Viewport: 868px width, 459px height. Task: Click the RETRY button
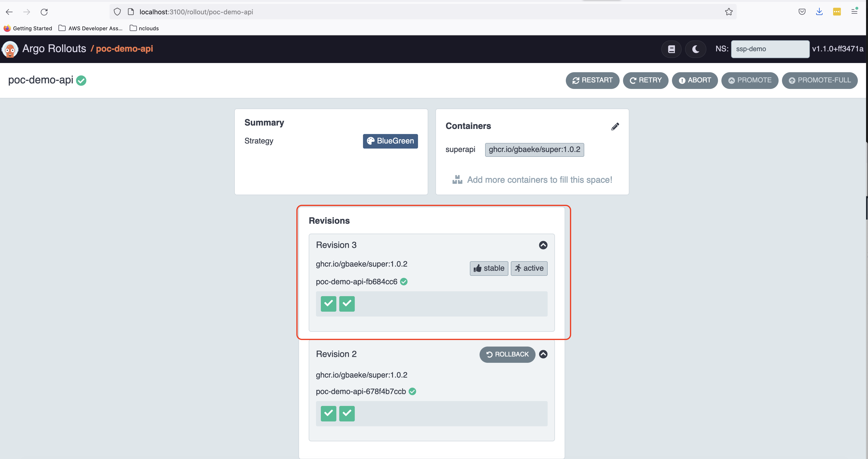[645, 80]
